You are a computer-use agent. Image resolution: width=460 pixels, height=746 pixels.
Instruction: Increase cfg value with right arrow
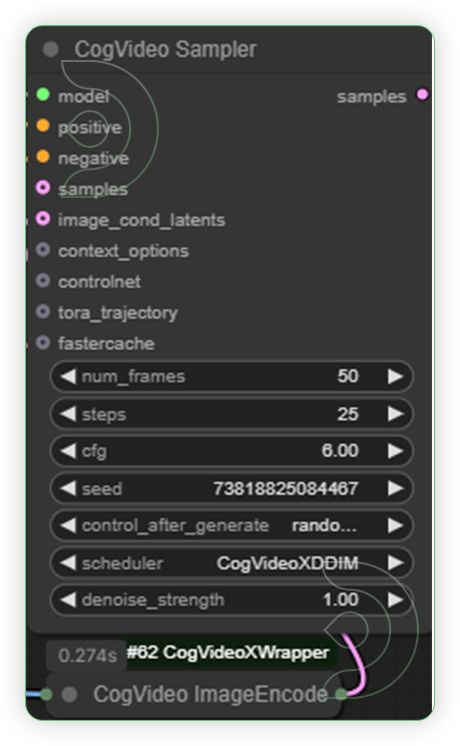pyautogui.click(x=395, y=451)
